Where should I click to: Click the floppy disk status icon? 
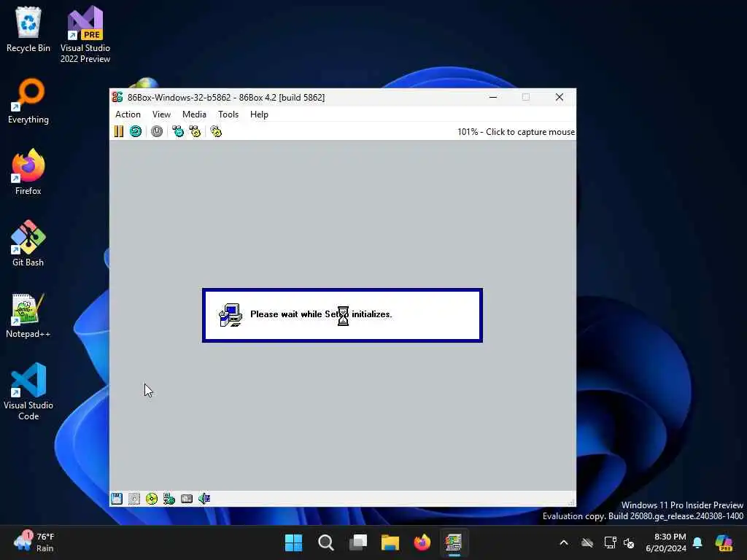117,499
